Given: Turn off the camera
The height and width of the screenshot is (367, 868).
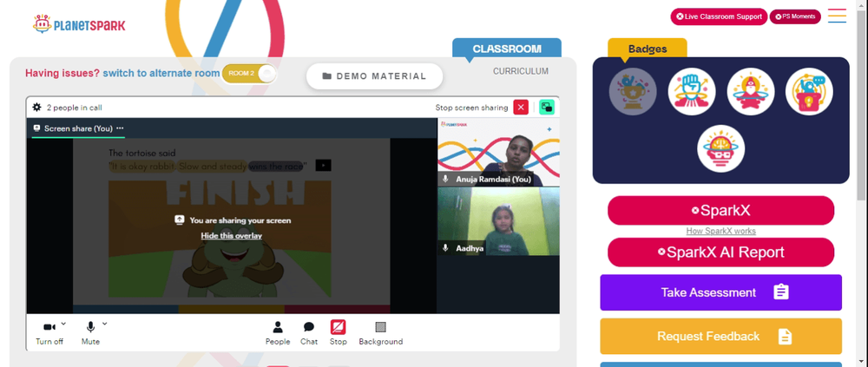Looking at the screenshot, I should (x=49, y=332).
